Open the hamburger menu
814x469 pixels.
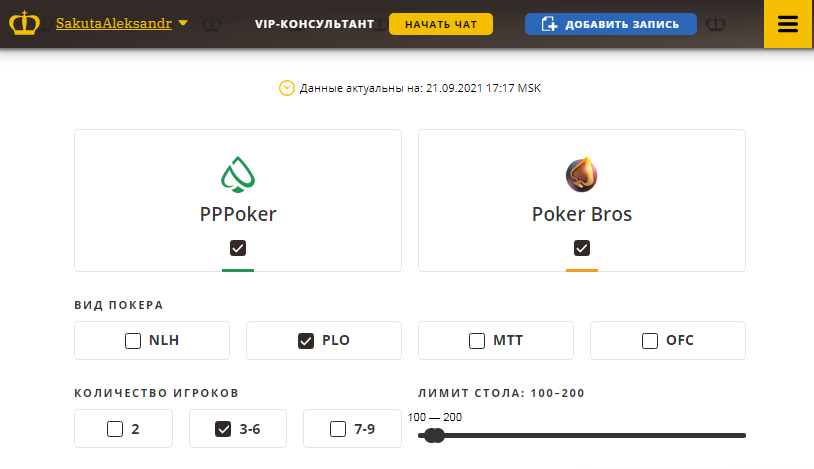[788, 24]
